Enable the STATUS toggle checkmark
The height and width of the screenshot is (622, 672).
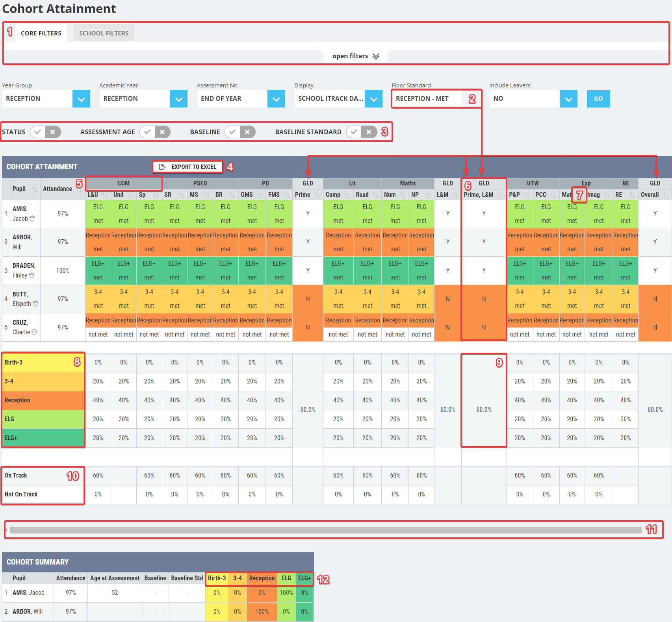pos(38,132)
